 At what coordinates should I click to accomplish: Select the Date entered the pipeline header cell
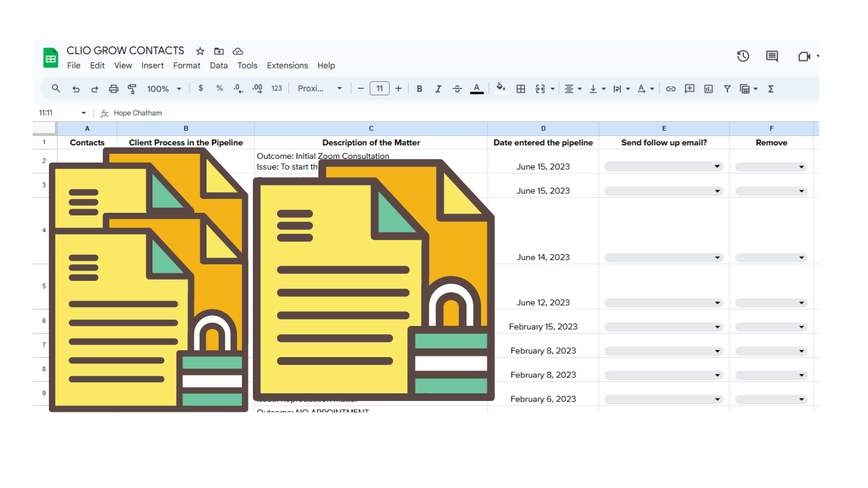(543, 143)
